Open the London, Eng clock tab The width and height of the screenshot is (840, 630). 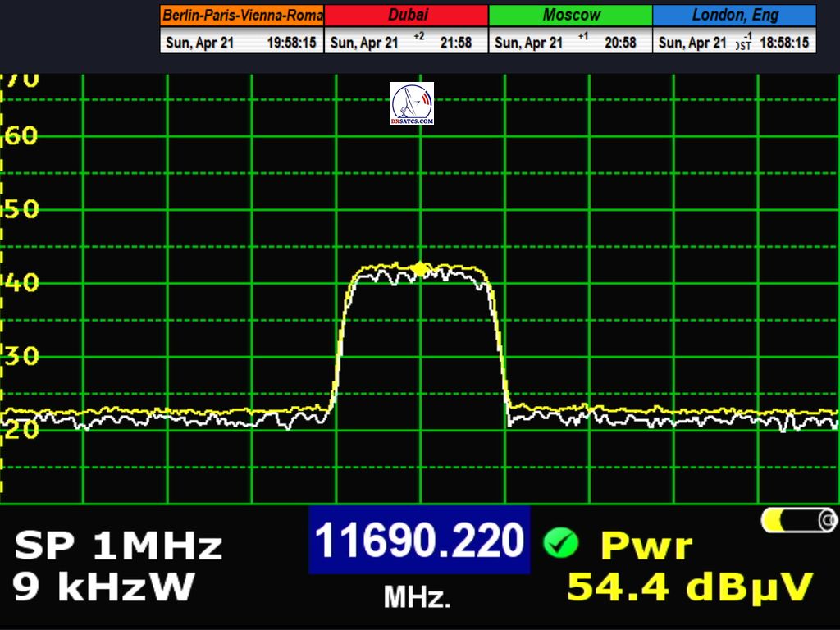[x=735, y=15]
